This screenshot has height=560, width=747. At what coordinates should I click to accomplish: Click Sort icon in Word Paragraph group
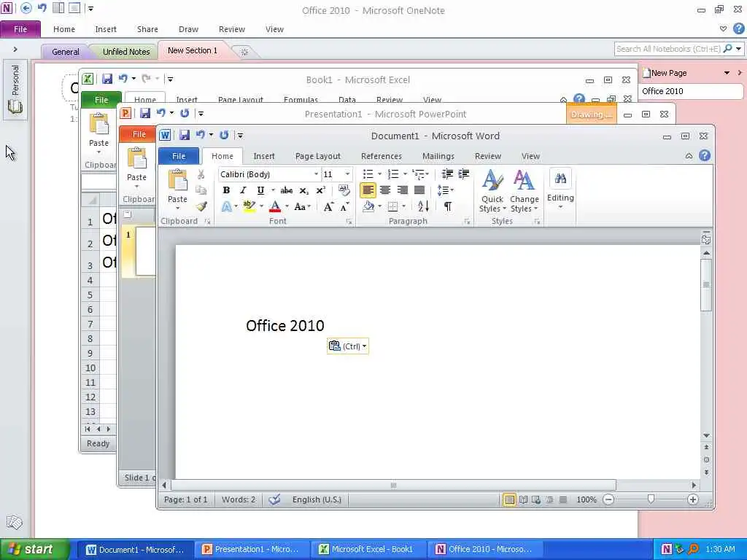[424, 206]
